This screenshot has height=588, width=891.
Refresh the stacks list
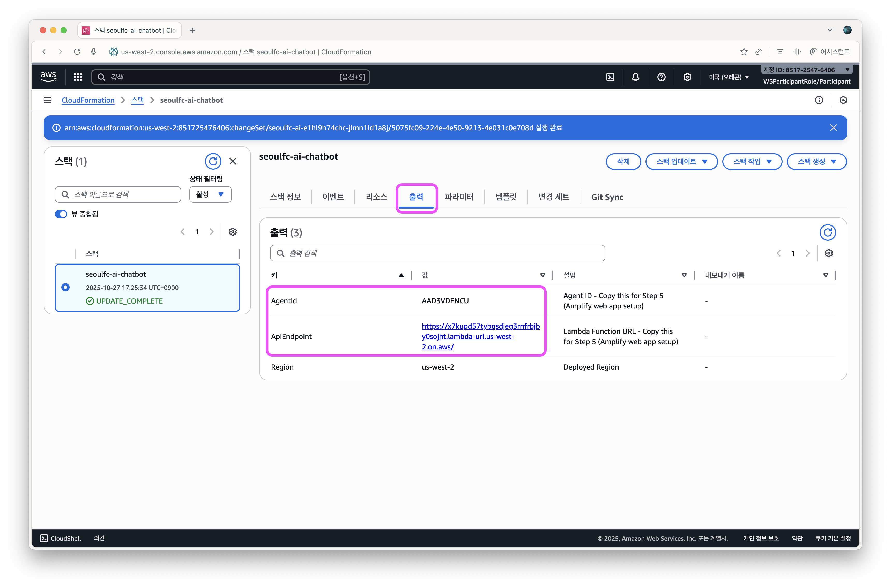click(213, 161)
